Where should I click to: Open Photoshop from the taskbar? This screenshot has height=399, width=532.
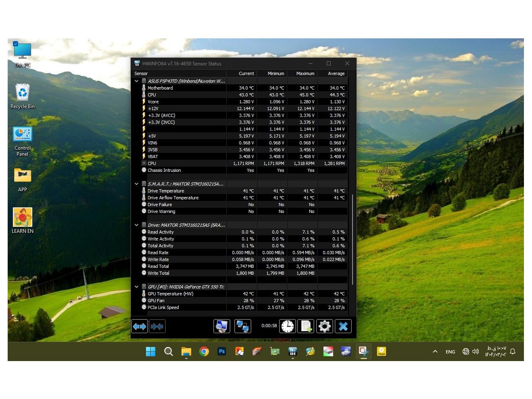pyautogui.click(x=221, y=351)
